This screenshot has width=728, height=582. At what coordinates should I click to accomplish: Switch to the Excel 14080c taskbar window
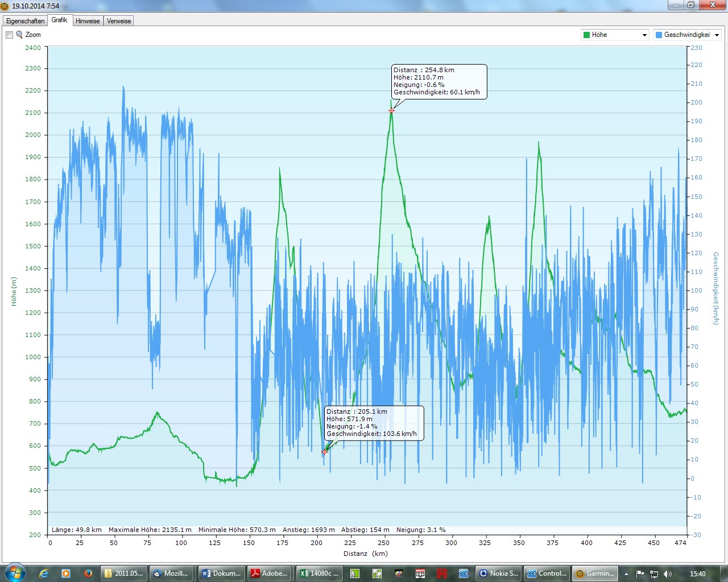(318, 573)
